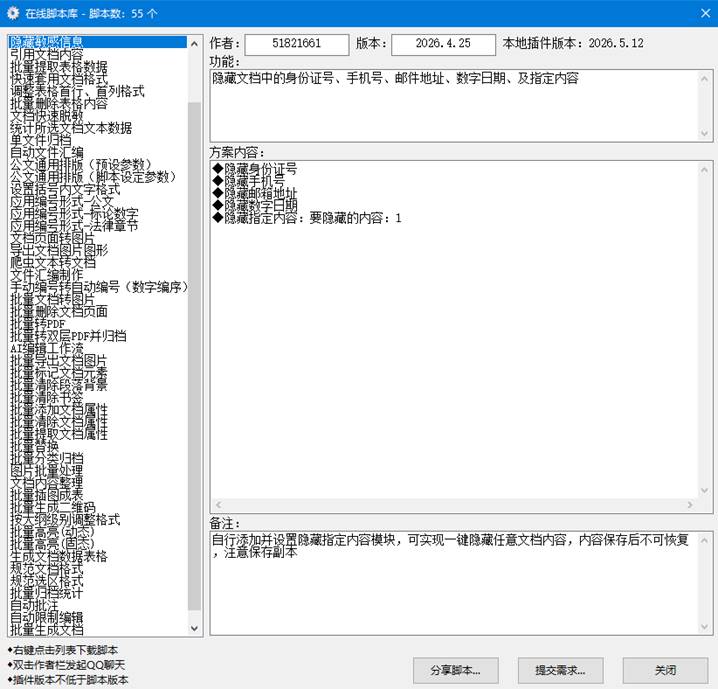Select 隐藏敏感信息 in the script list
The width and height of the screenshot is (718, 689).
pos(98,42)
